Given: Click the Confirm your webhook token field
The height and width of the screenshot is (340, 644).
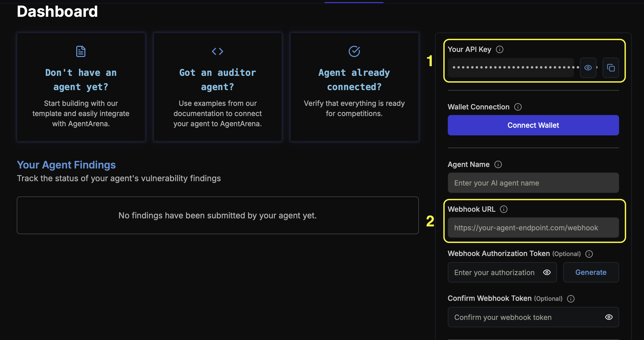Looking at the screenshot, I should (524, 317).
